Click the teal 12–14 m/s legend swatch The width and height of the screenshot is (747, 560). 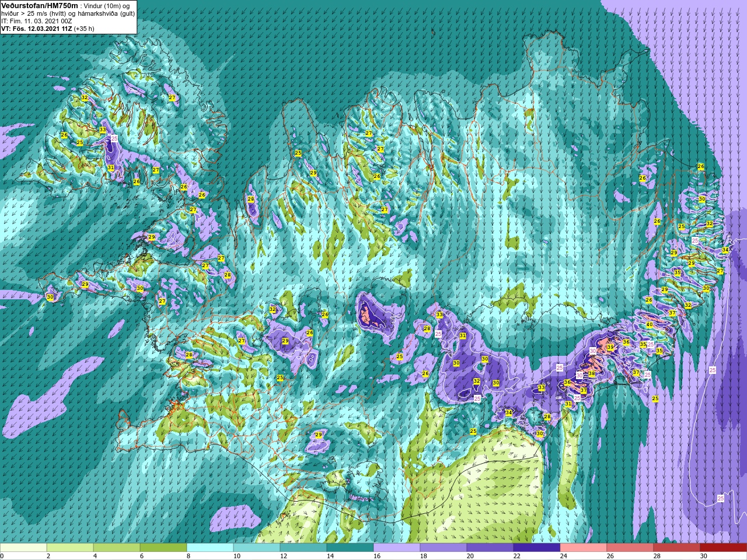(x=303, y=548)
